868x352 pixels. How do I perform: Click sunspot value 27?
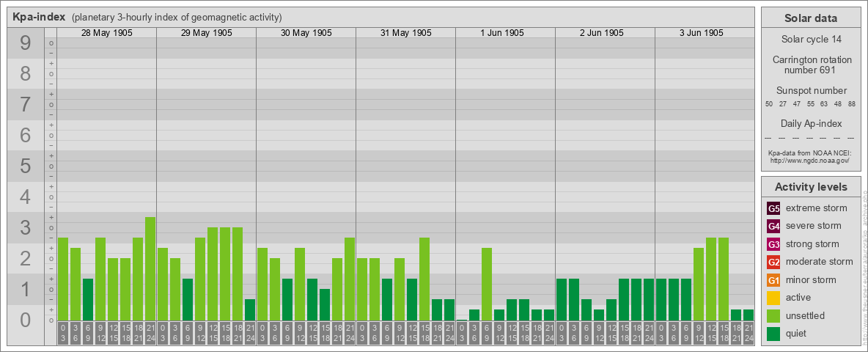pyautogui.click(x=783, y=103)
